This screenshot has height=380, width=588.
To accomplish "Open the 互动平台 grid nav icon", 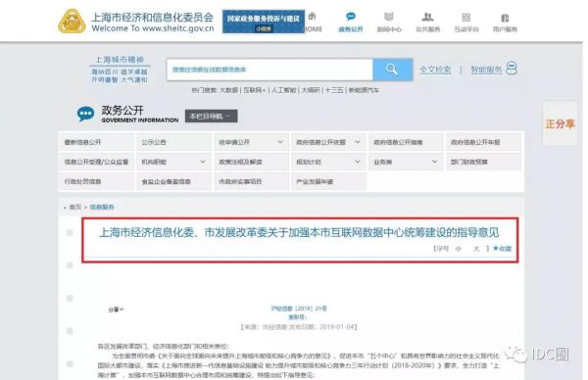I will pyautogui.click(x=466, y=18).
